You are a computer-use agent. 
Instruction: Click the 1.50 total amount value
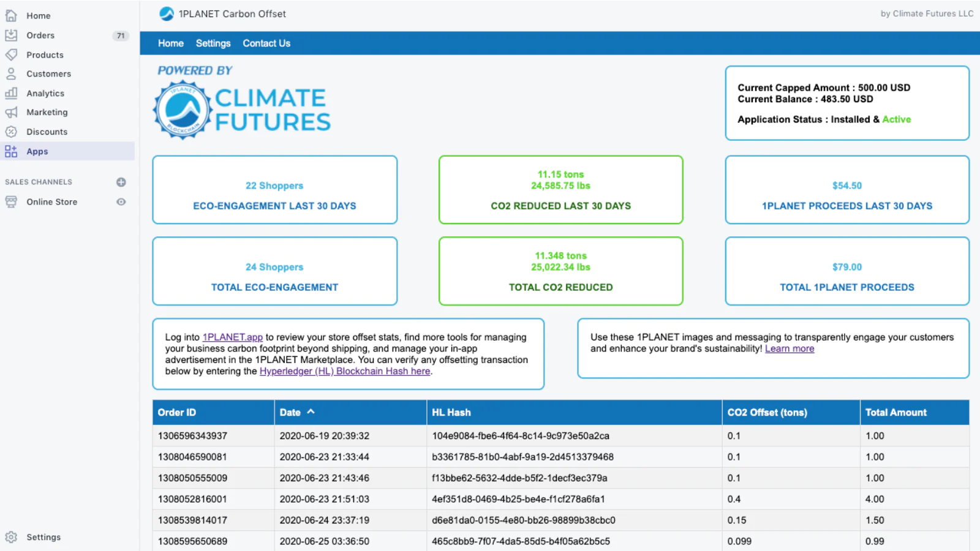click(875, 520)
